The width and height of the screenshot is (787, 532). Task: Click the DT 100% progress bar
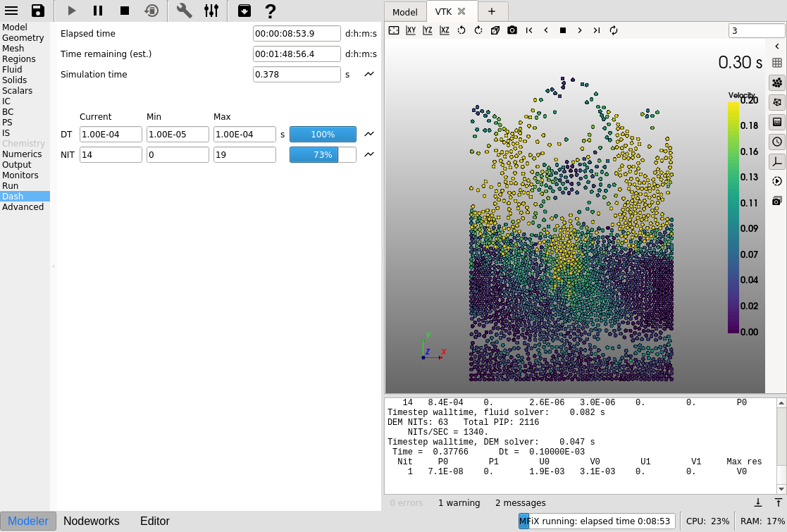pyautogui.click(x=323, y=135)
